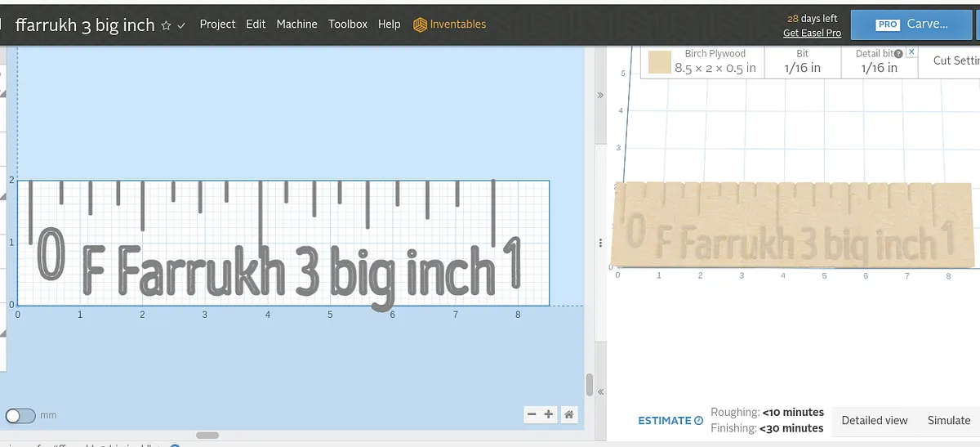Remove the detail bit with X
Screen dimensions: 980x447
[912, 51]
